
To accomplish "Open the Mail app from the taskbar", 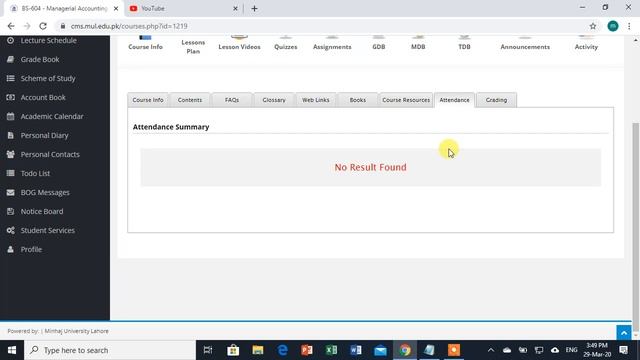I will 380,350.
